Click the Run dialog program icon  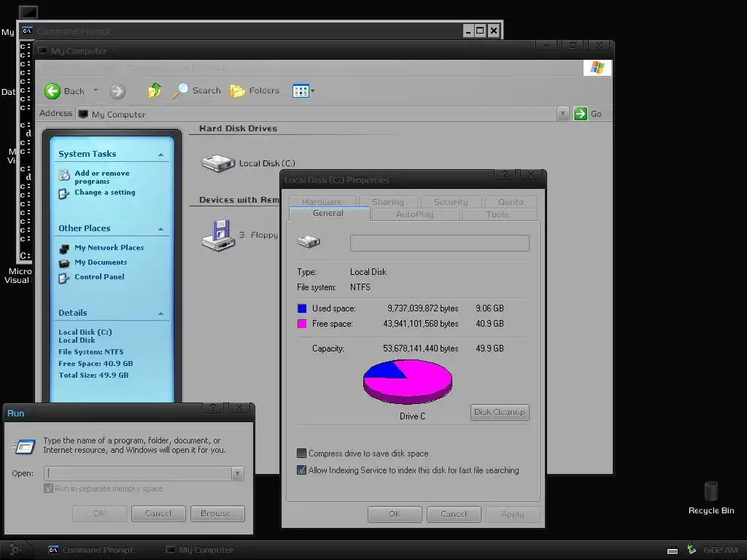(24, 447)
